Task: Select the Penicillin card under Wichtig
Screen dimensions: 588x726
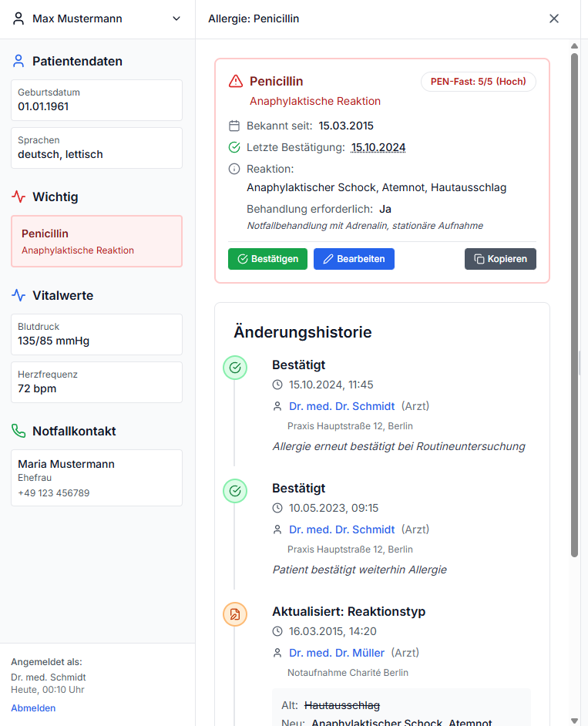Action: pyautogui.click(x=96, y=241)
